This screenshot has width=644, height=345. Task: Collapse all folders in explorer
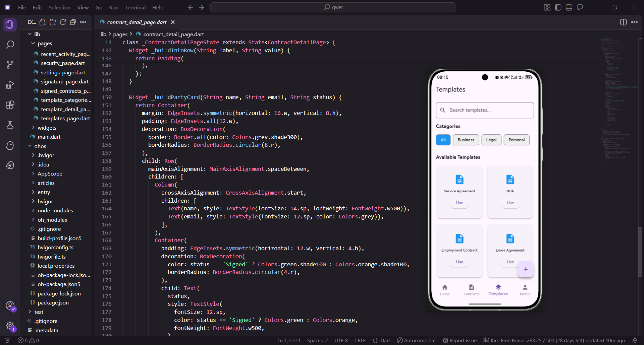[73, 22]
